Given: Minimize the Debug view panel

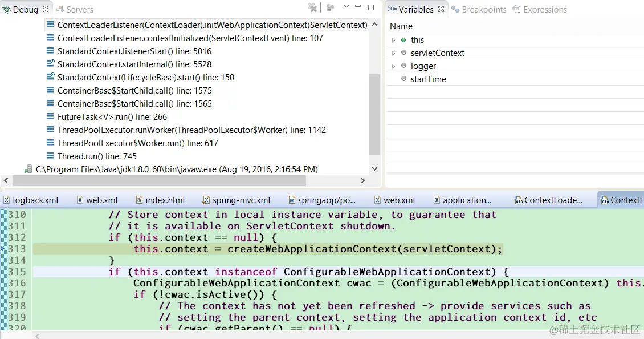Looking at the screenshot, I should tap(358, 6).
